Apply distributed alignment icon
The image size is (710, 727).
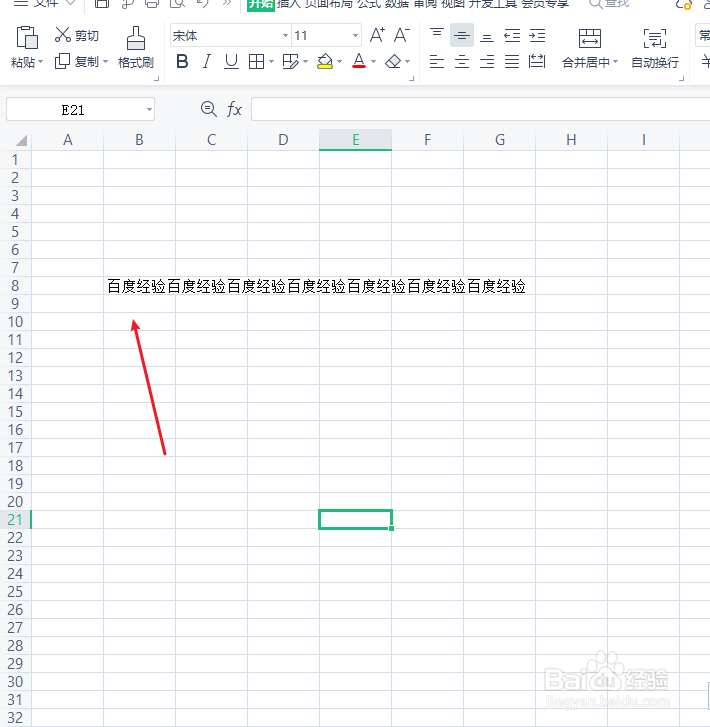pyautogui.click(x=537, y=61)
